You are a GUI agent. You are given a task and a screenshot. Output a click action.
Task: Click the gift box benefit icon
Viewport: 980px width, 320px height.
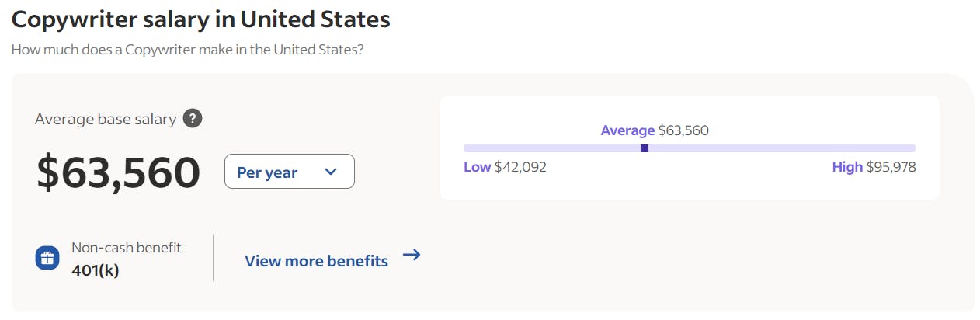click(47, 259)
